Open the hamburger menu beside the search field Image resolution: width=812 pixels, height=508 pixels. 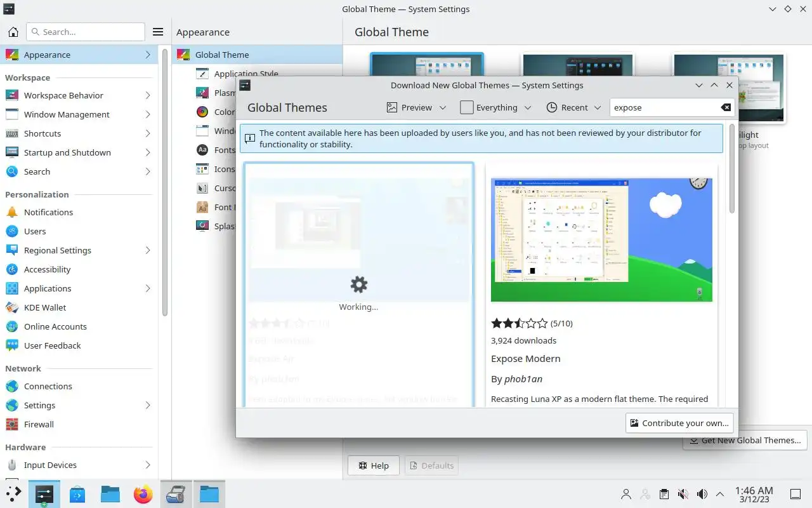click(159, 32)
